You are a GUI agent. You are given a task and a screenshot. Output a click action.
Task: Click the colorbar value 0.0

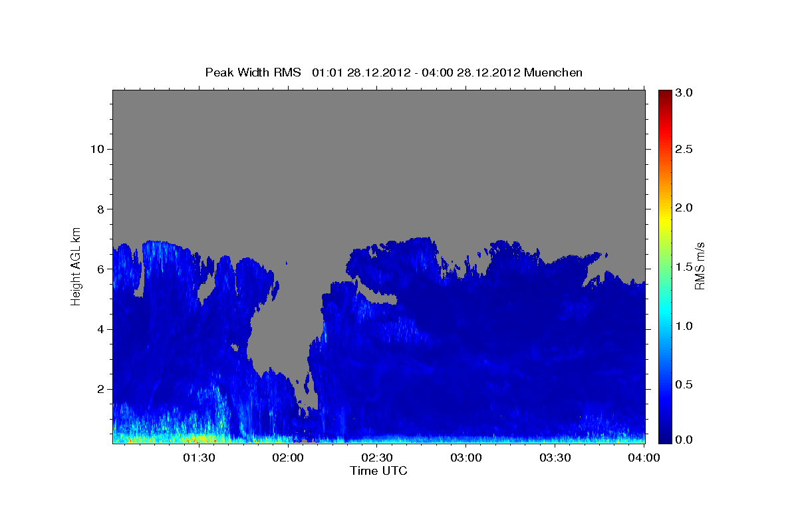(684, 440)
